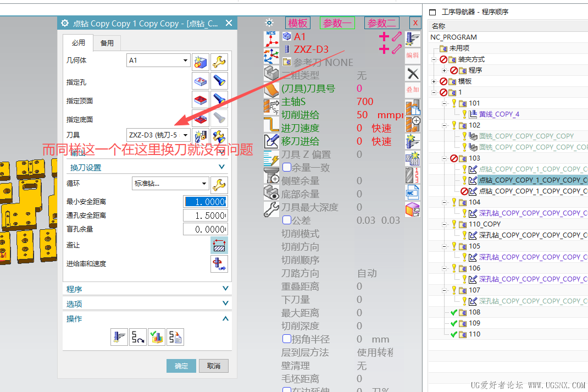Click the yellow non-cutting path icon

click(x=271, y=124)
